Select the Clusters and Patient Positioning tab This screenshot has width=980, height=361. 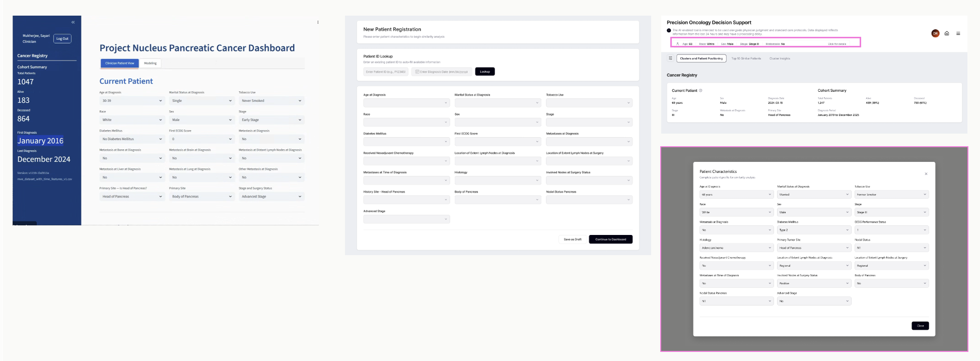tap(701, 58)
